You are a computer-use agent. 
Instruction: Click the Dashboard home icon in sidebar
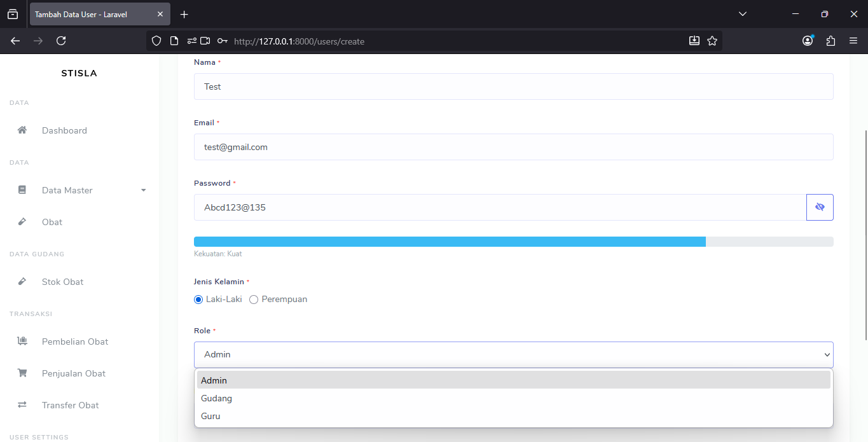point(22,130)
